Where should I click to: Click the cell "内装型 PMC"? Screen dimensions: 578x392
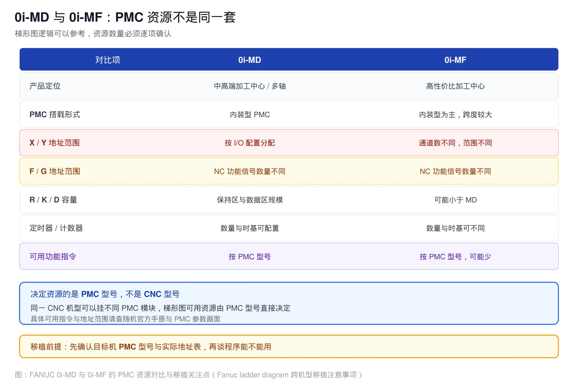pyautogui.click(x=250, y=115)
